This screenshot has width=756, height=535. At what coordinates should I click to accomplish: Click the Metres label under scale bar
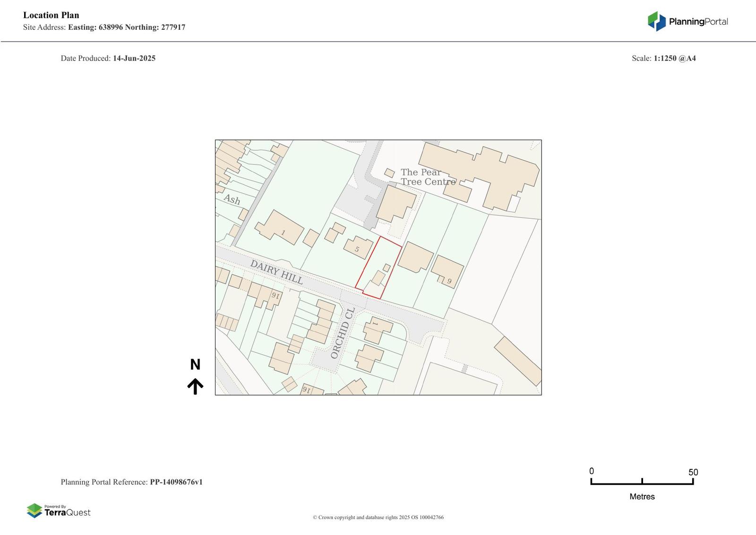tap(642, 497)
